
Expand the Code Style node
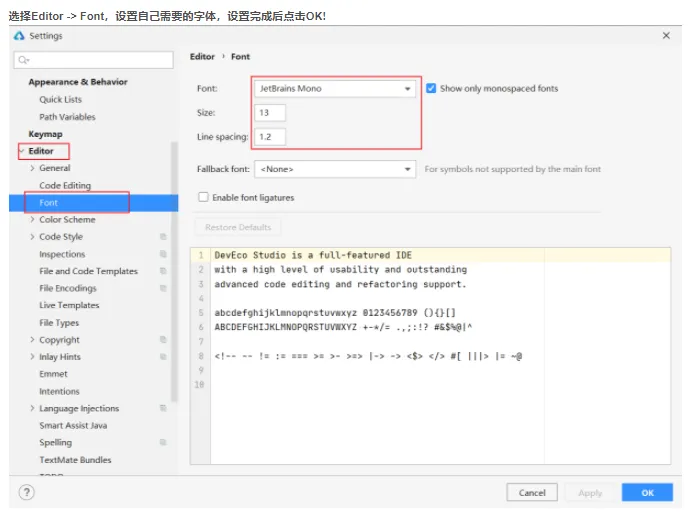tap(32, 236)
